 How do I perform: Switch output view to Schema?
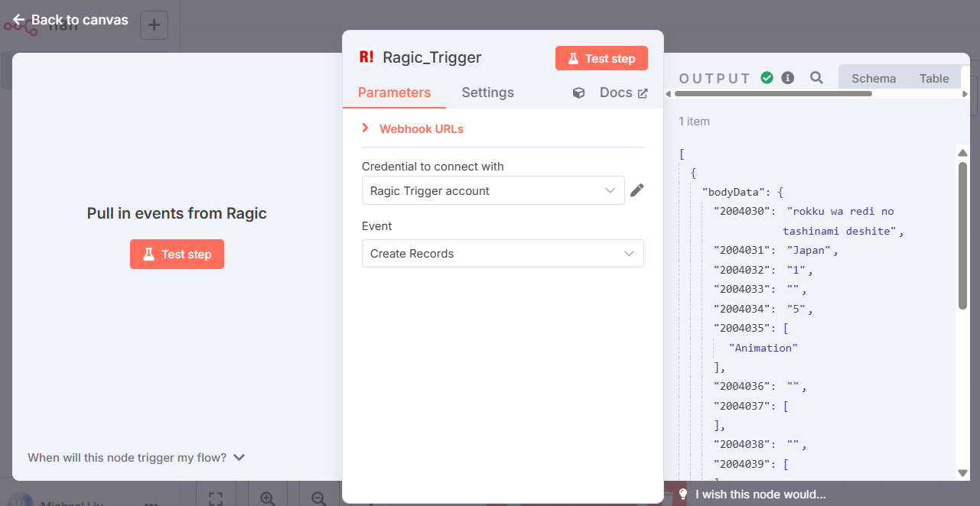pyautogui.click(x=874, y=78)
